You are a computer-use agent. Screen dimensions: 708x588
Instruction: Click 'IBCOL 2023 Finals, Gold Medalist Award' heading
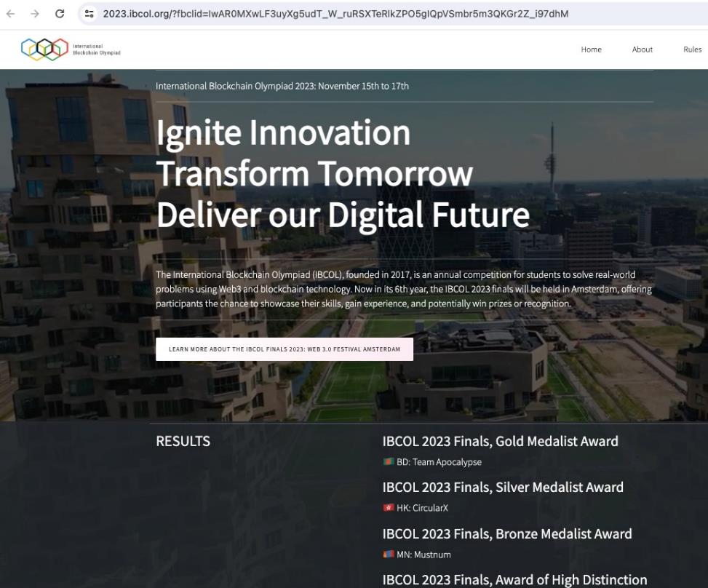tap(501, 441)
